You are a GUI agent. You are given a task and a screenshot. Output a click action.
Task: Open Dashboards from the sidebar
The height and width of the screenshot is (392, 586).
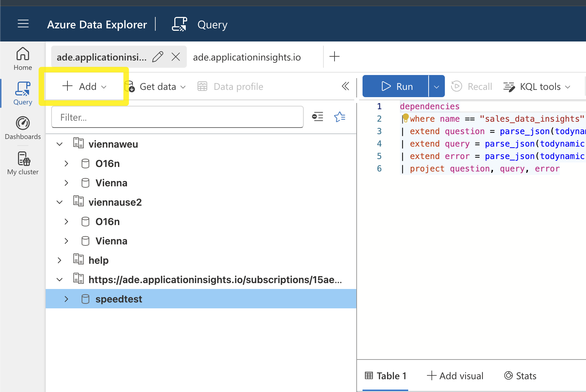click(23, 128)
